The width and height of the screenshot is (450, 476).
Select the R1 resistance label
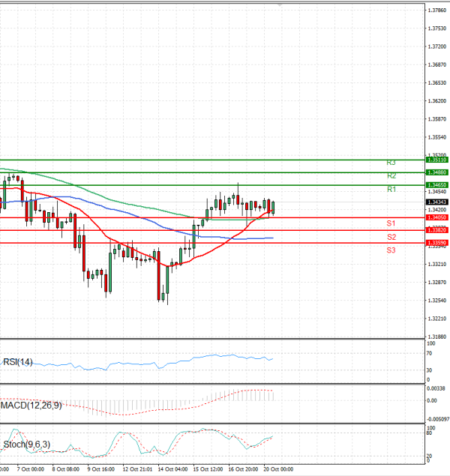pos(391,190)
